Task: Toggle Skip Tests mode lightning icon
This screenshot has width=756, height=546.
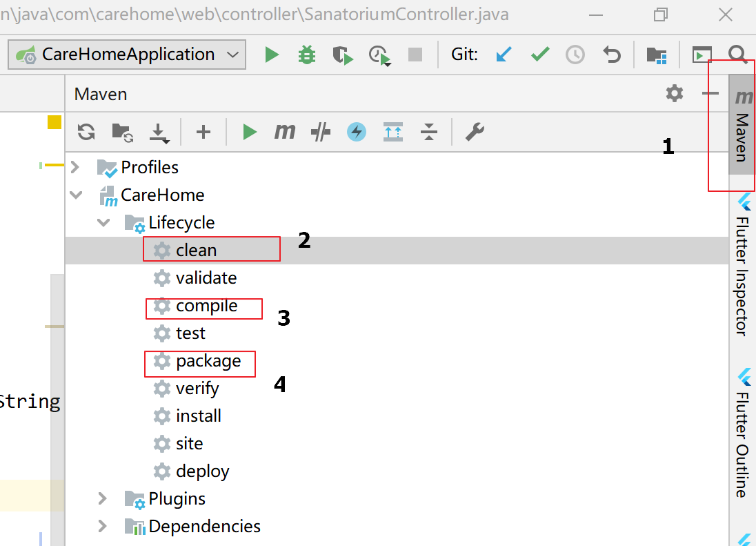Action: (357, 132)
